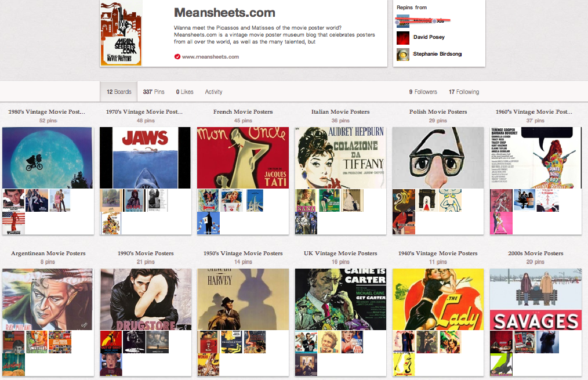The width and height of the screenshot is (588, 380).
Task: Open the E.T. moon poster cover
Action: pyautogui.click(x=47, y=158)
